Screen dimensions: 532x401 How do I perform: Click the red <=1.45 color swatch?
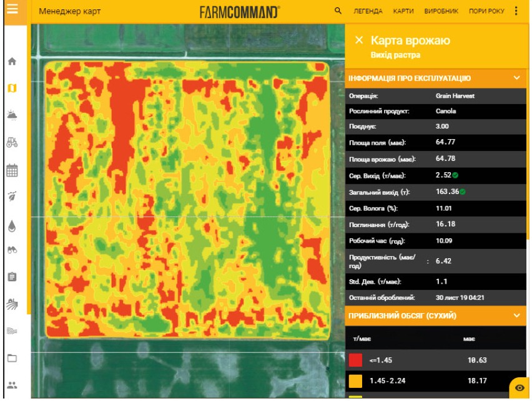(355, 360)
